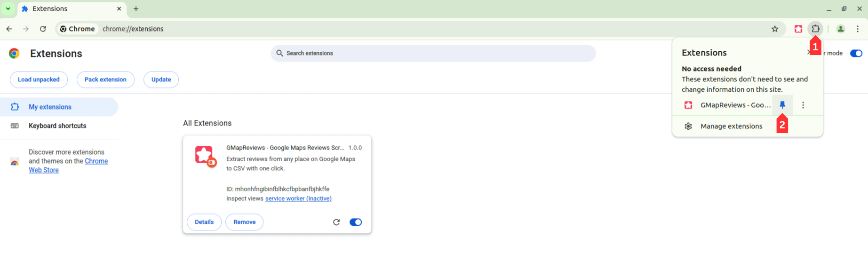Screen dimensions: 868x253
Task: Toggle the Developer mode switch
Action: (x=856, y=53)
